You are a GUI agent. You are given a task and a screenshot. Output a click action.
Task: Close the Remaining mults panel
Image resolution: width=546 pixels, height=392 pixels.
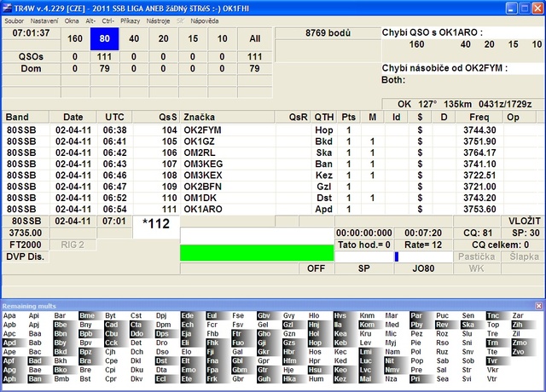coord(538,305)
